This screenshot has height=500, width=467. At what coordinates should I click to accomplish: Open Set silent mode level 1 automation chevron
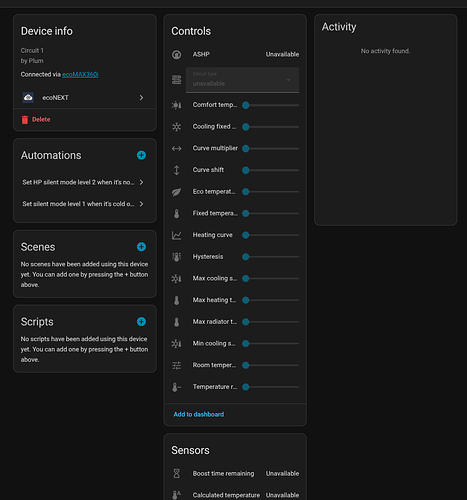point(141,204)
